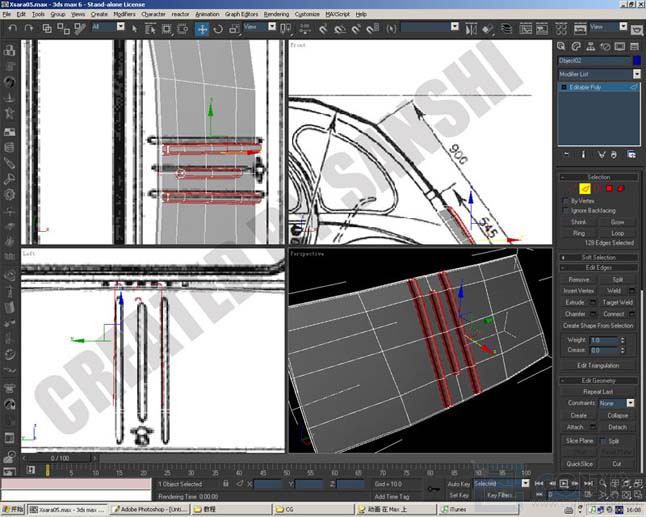This screenshot has height=517, width=646.
Task: Toggle the Split checkbox beside Slice Plane
Action: [603, 441]
